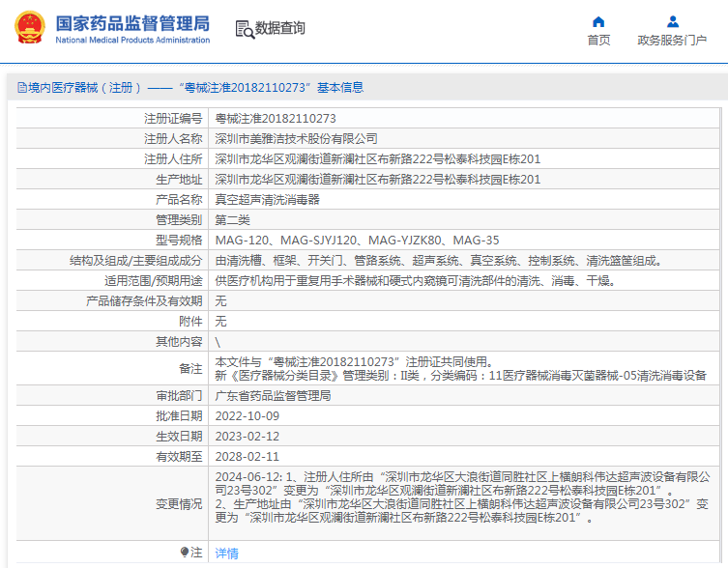Click the 注册人名称 label
The width and height of the screenshot is (728, 568).
pos(173,139)
